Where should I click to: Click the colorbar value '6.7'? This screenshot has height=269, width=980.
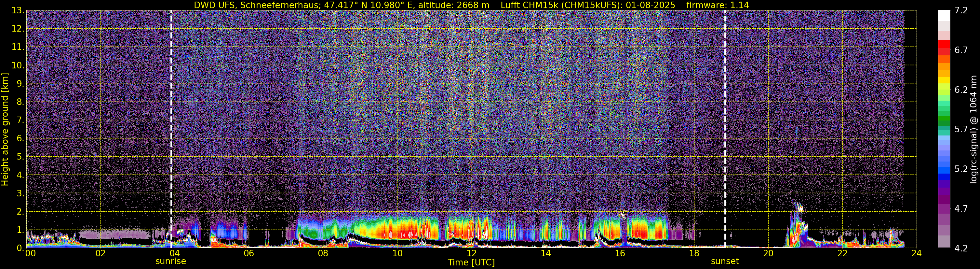(x=961, y=50)
